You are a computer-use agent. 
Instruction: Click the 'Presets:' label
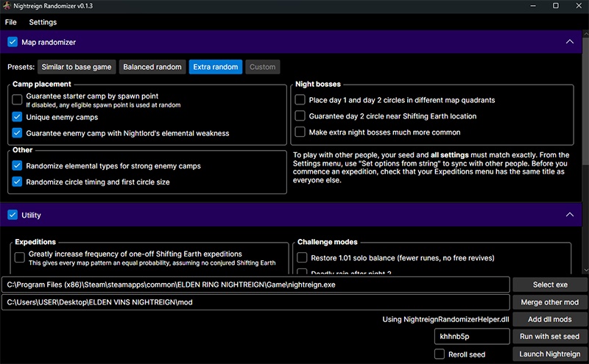click(21, 67)
